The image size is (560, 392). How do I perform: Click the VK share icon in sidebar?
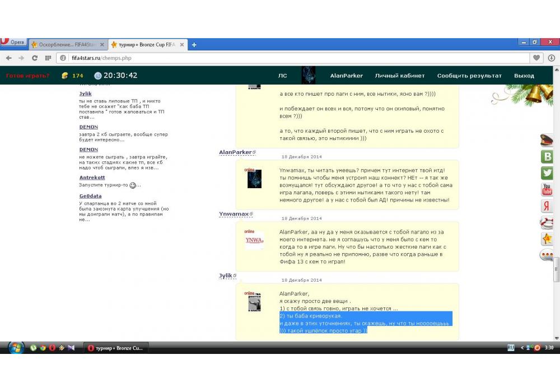547,157
